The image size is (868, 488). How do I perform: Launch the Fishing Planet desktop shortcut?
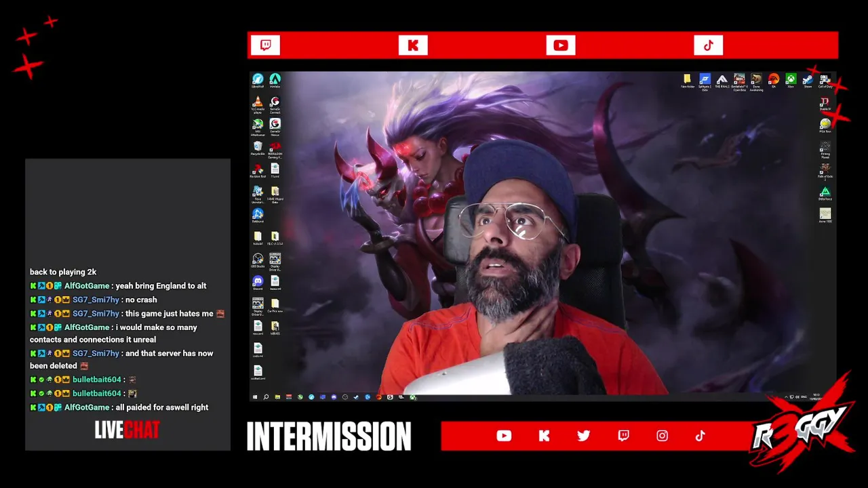(x=825, y=150)
